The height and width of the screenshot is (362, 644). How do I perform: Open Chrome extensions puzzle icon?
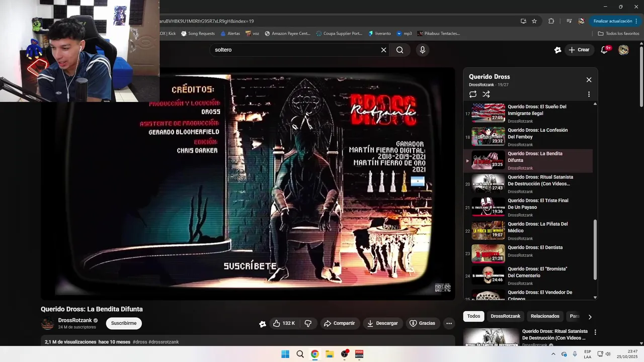pyautogui.click(x=551, y=21)
